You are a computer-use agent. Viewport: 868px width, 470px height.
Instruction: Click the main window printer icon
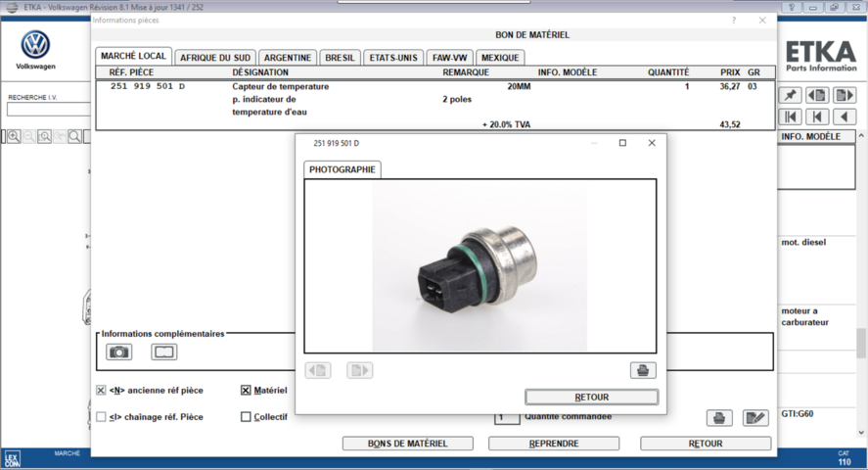[x=719, y=418]
